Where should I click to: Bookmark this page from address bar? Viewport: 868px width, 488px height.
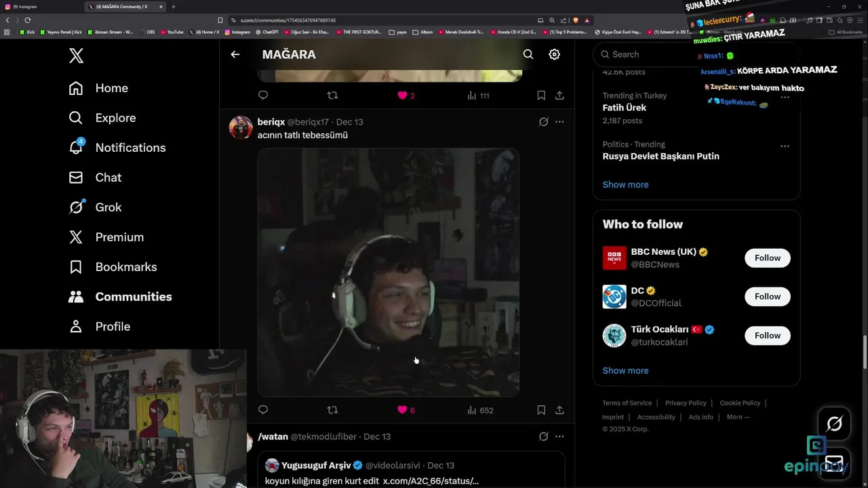point(220,20)
